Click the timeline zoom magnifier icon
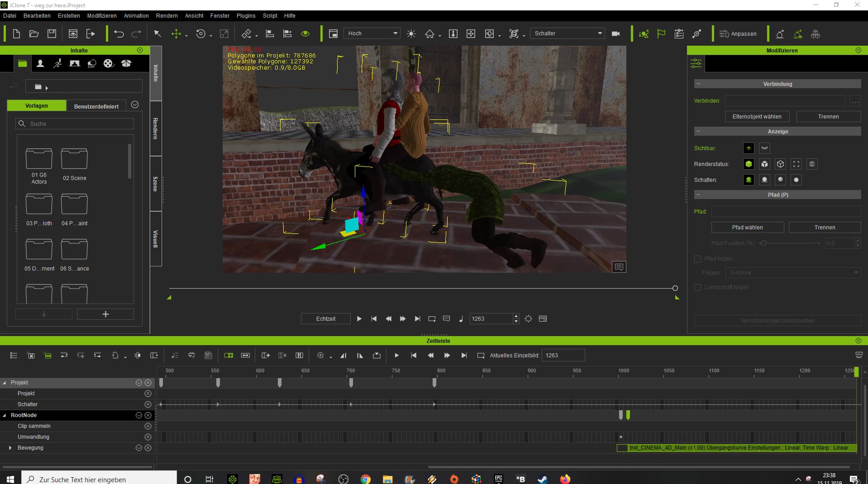868x484 pixels. (x=320, y=356)
